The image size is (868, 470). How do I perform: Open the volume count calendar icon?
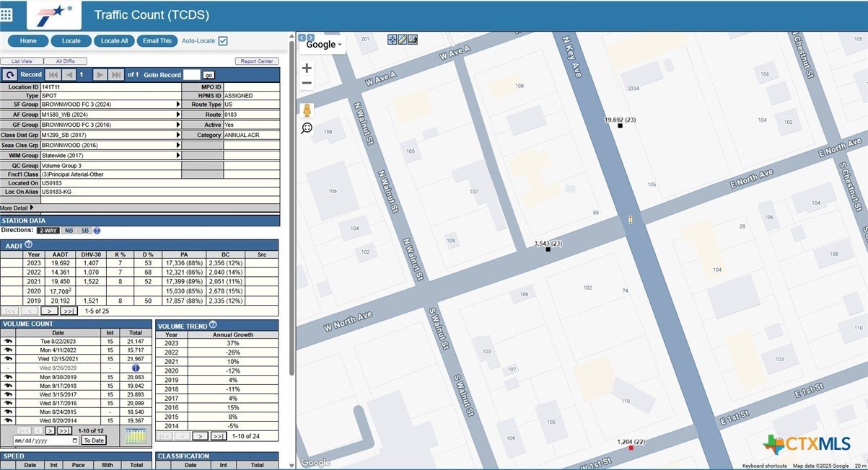pyautogui.click(x=135, y=436)
